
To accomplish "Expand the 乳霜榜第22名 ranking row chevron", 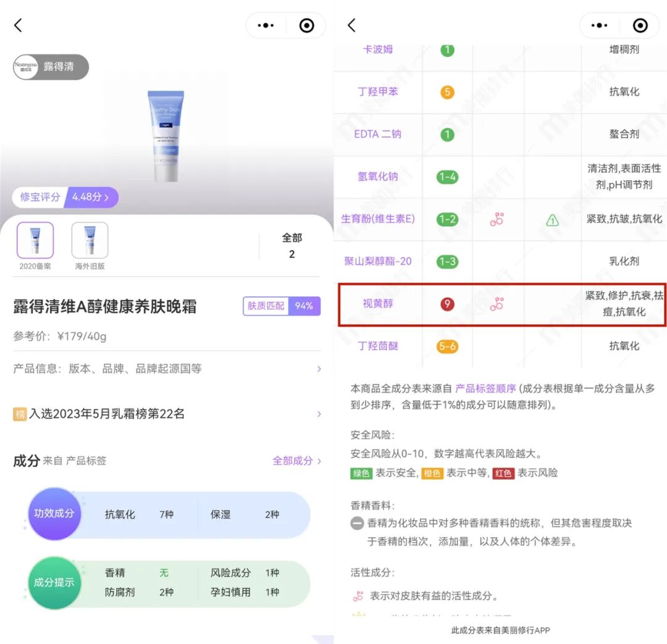I will click(x=319, y=414).
